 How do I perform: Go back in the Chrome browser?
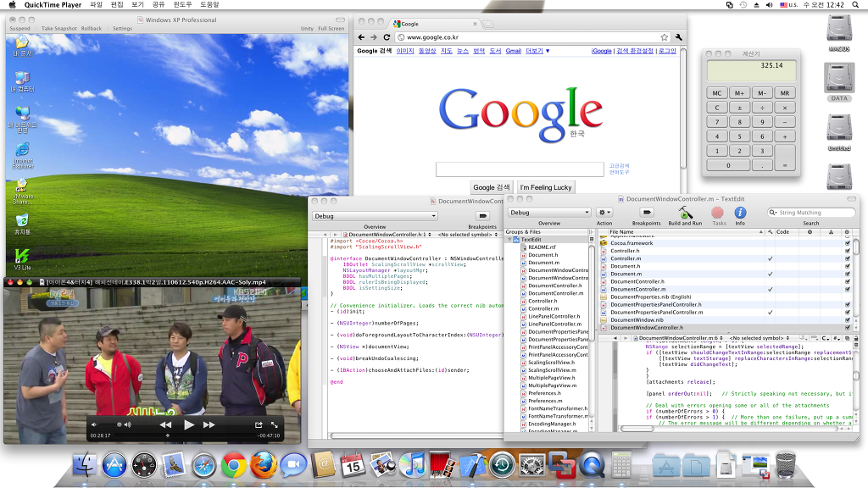tap(361, 37)
